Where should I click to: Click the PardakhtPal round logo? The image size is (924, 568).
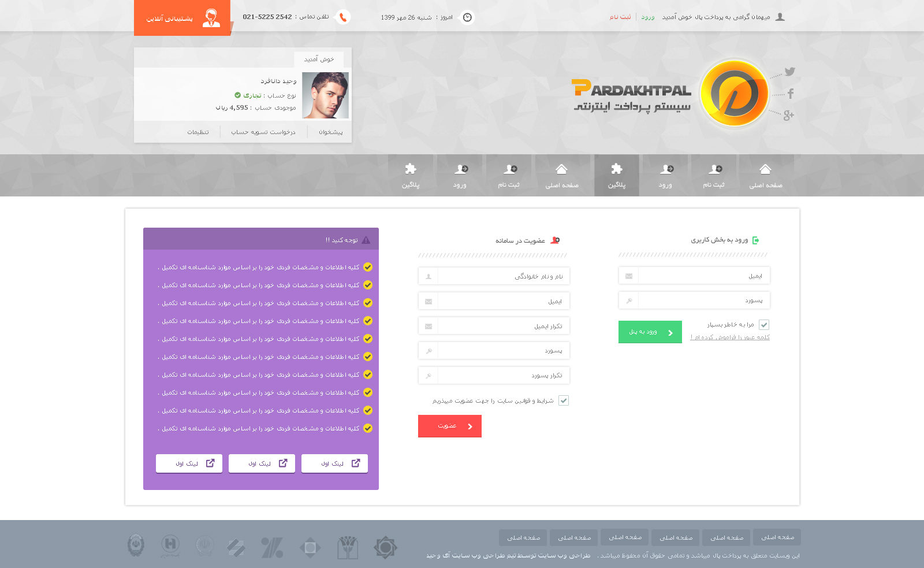pyautogui.click(x=733, y=93)
